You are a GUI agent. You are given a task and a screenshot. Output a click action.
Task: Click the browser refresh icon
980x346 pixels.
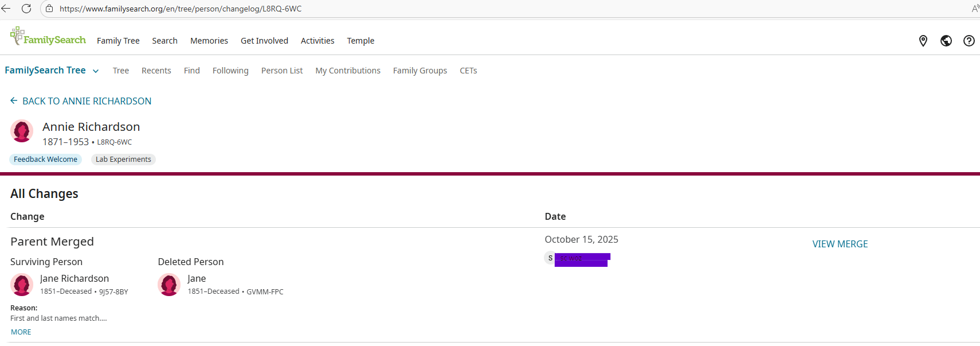tap(26, 9)
